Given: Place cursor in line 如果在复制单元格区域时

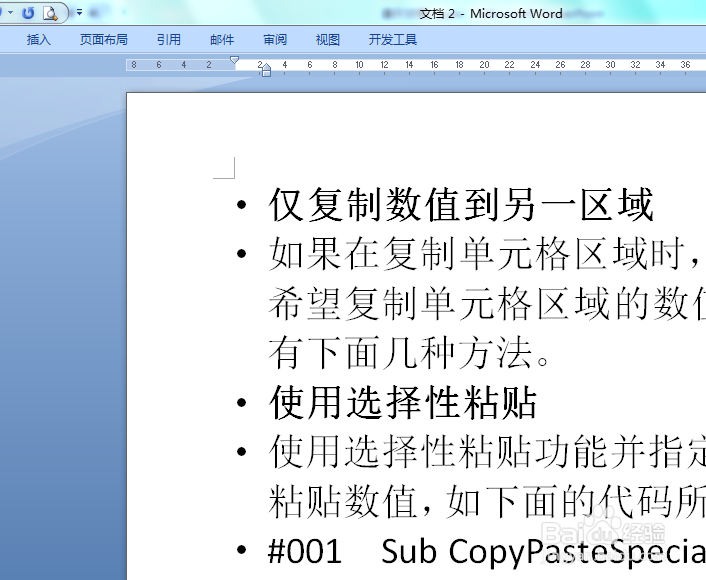Looking at the screenshot, I should tap(484, 254).
